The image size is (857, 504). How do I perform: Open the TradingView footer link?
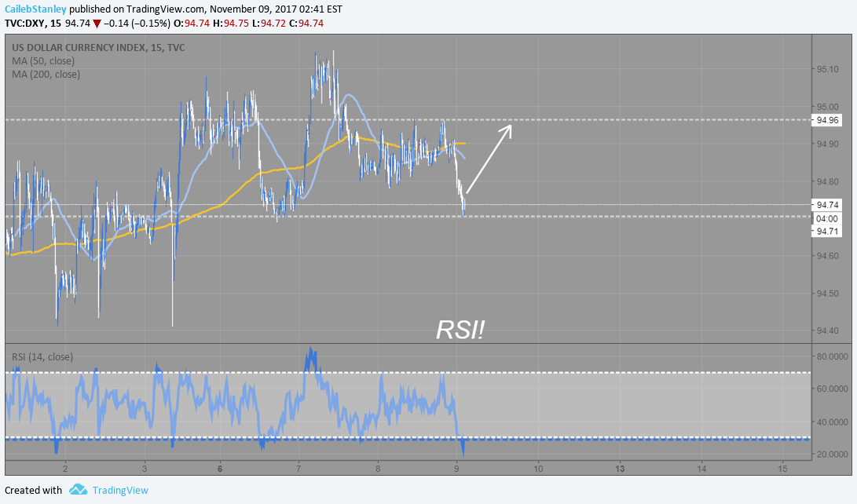click(x=120, y=490)
